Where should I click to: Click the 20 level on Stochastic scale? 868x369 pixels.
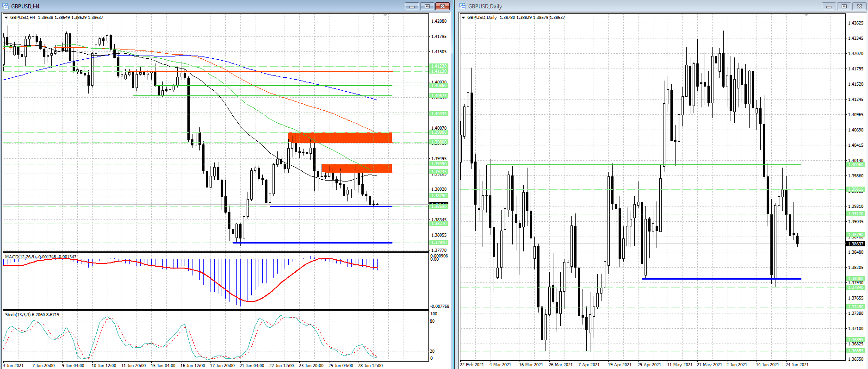pyautogui.click(x=433, y=351)
